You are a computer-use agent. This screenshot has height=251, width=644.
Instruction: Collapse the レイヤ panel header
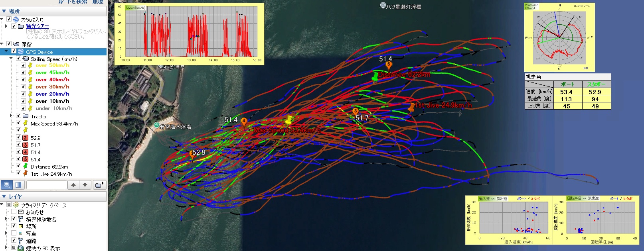pos(4,196)
